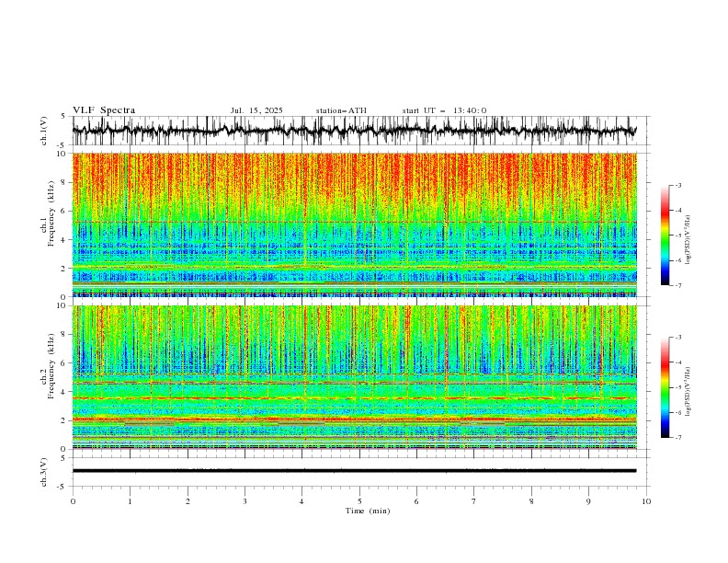The image size is (728, 563).
Task: Click the ch.1 spectrogram panel
Action: click(355, 224)
